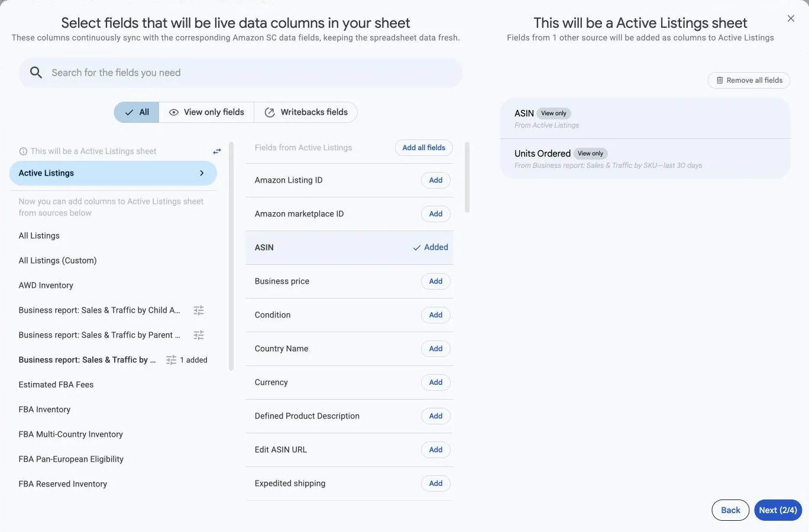809x532 pixels.
Task: Select the All filter tab
Action: click(x=137, y=112)
